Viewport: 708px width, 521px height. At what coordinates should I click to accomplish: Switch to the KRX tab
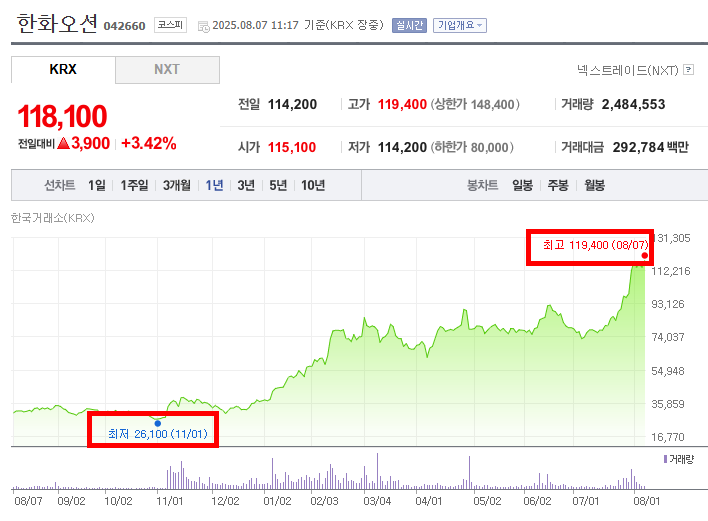(x=63, y=70)
